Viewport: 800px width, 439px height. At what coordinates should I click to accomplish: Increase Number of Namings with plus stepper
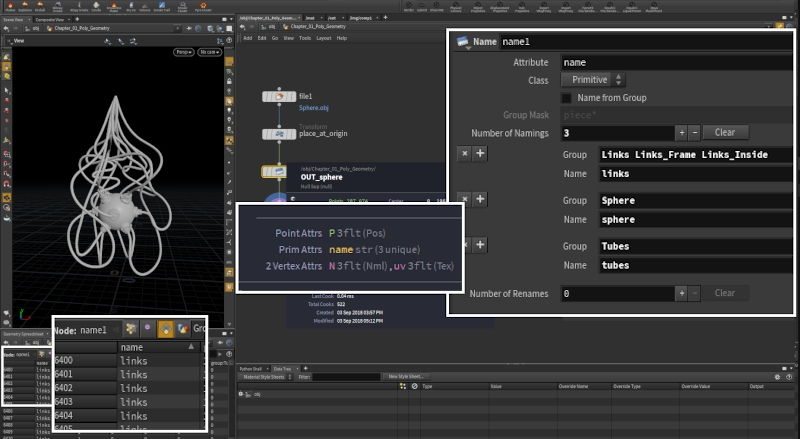tap(681, 132)
